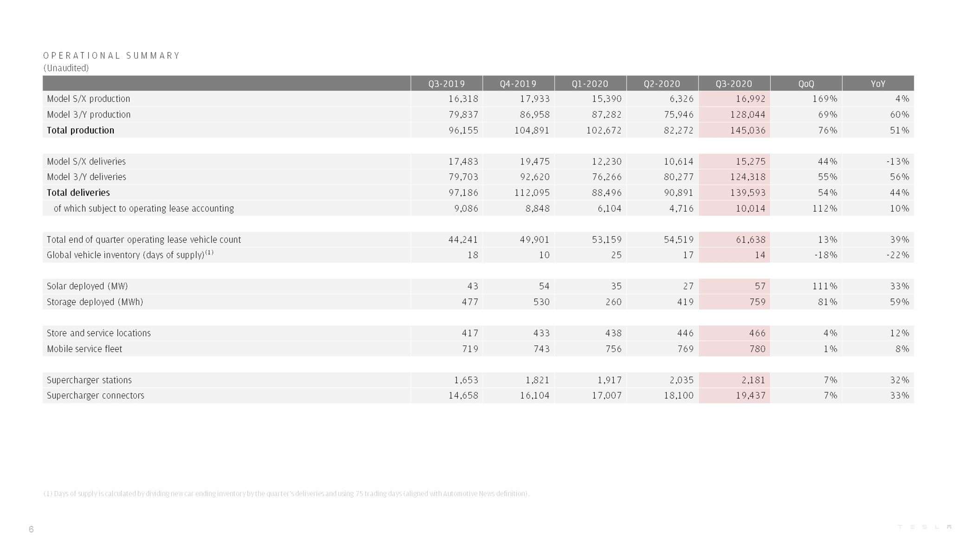The image size is (980, 552).
Task: Select the Q4-2019 total production 104,891
Action: (x=532, y=131)
